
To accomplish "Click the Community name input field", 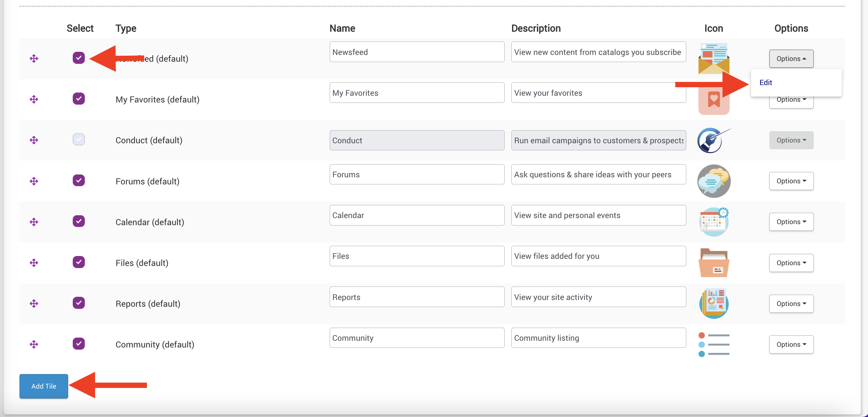I will tap(417, 338).
